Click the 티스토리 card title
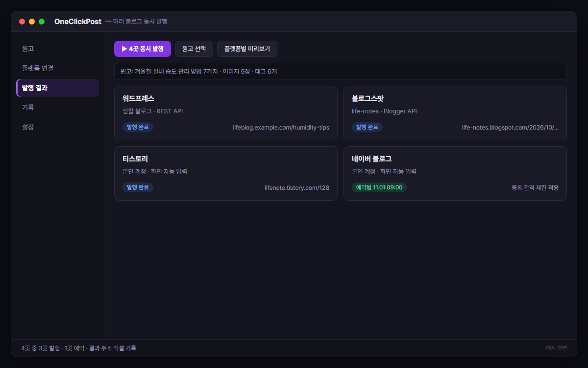Viewport: 588px width, 368px height. tap(135, 159)
